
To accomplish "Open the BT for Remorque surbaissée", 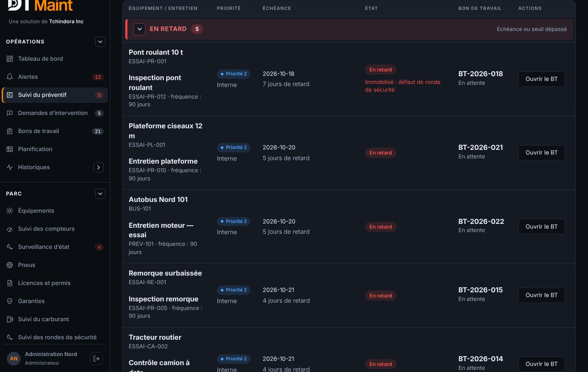I will point(542,295).
